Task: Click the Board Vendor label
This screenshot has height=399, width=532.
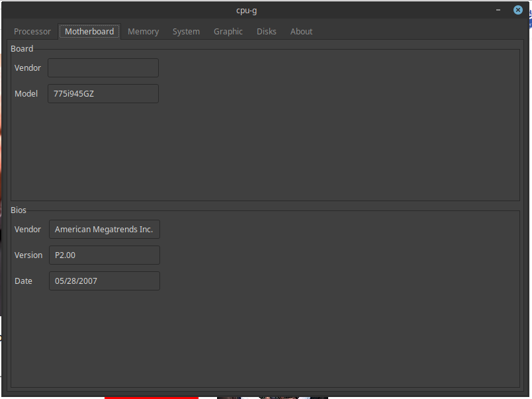Action: 28,68
